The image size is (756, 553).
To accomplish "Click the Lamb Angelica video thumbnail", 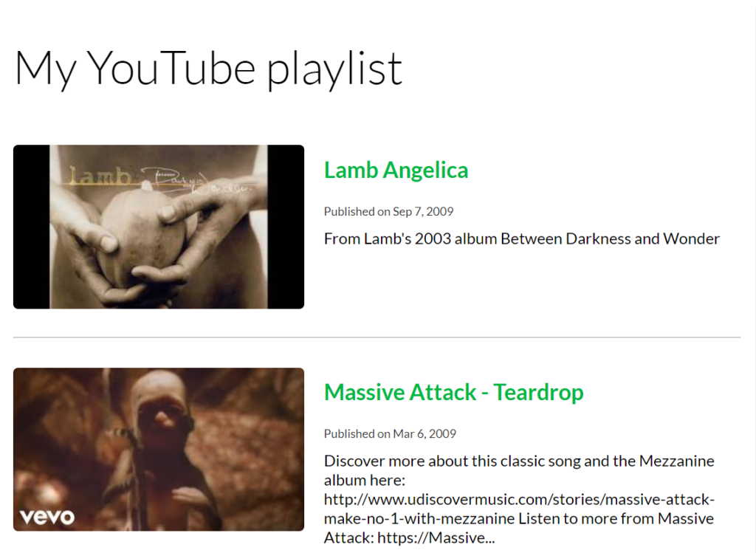I will coord(159,227).
